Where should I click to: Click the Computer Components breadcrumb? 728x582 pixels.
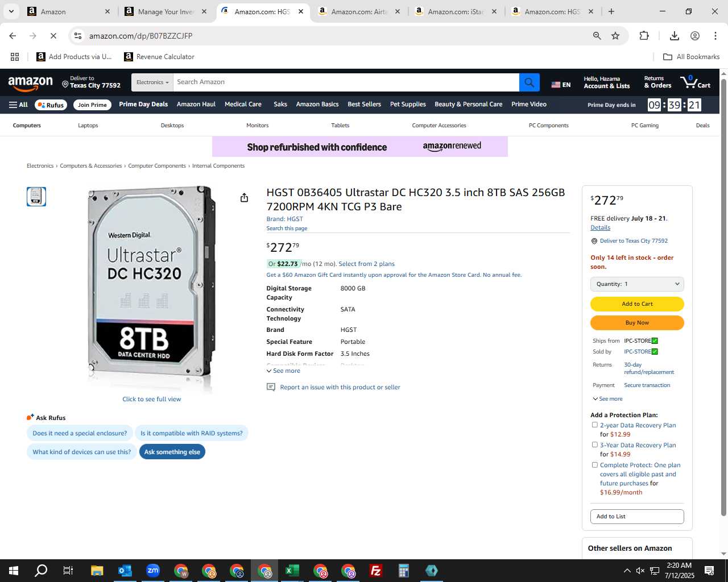coord(157,166)
